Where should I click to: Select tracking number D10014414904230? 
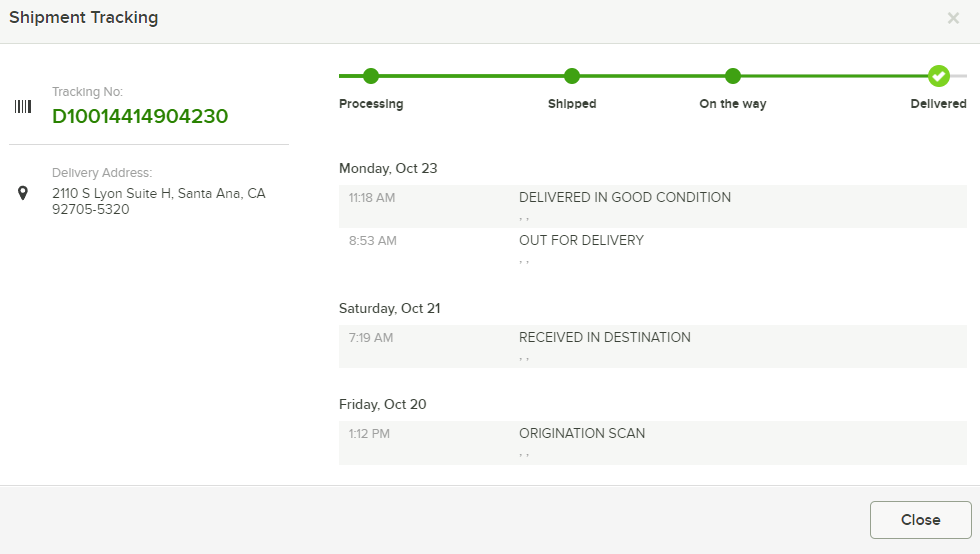(x=140, y=116)
